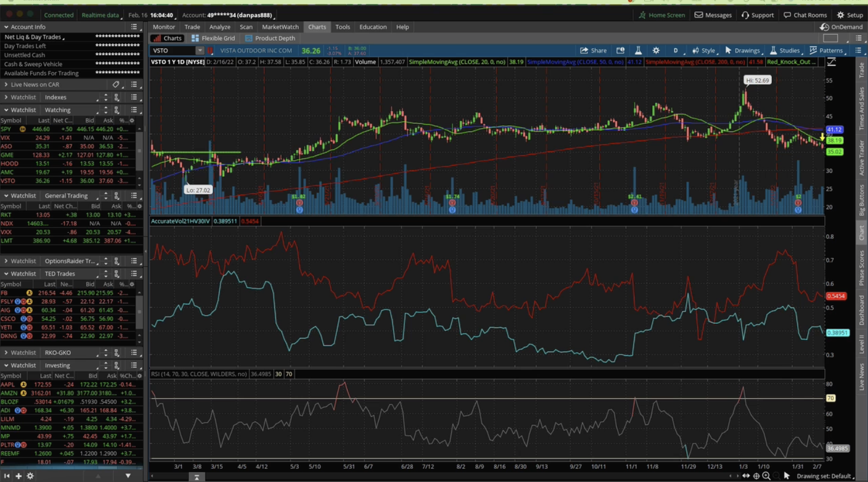The width and height of the screenshot is (868, 482).
Task: Collapse the left sidebar with arrow icon
Action: click(7, 476)
